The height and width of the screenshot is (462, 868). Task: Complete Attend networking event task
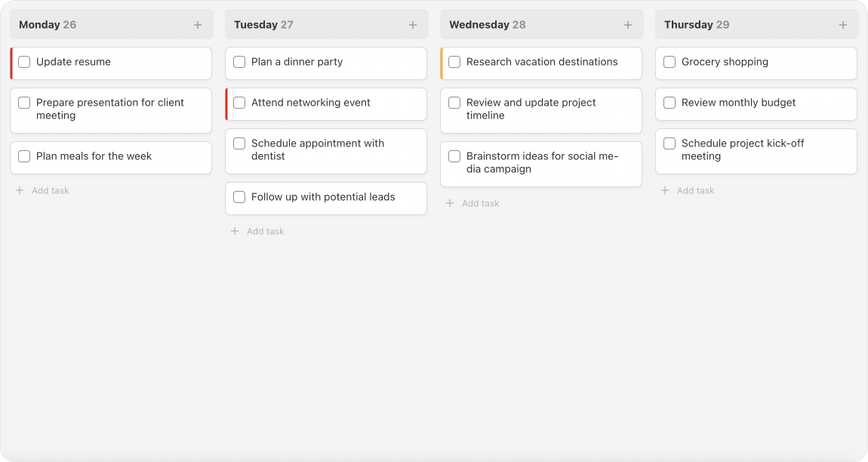[x=239, y=103]
